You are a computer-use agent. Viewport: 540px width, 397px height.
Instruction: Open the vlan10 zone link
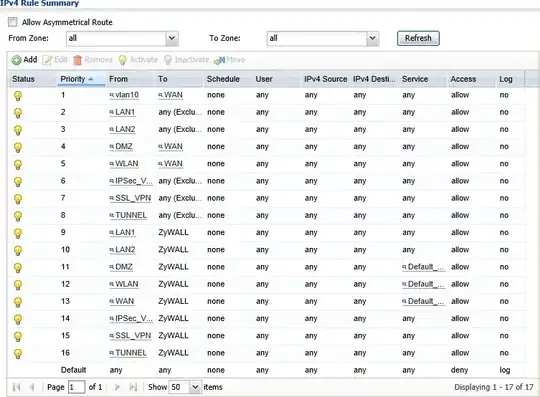point(124,95)
